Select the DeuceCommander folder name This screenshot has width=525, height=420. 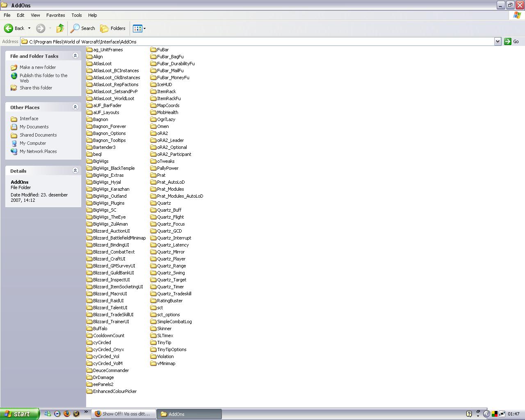click(111, 370)
